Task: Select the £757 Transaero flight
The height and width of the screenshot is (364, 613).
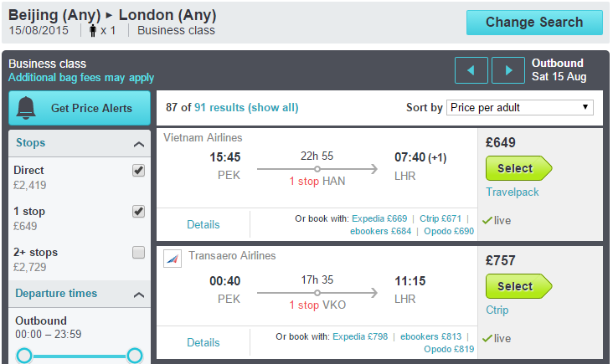Action: point(518,286)
